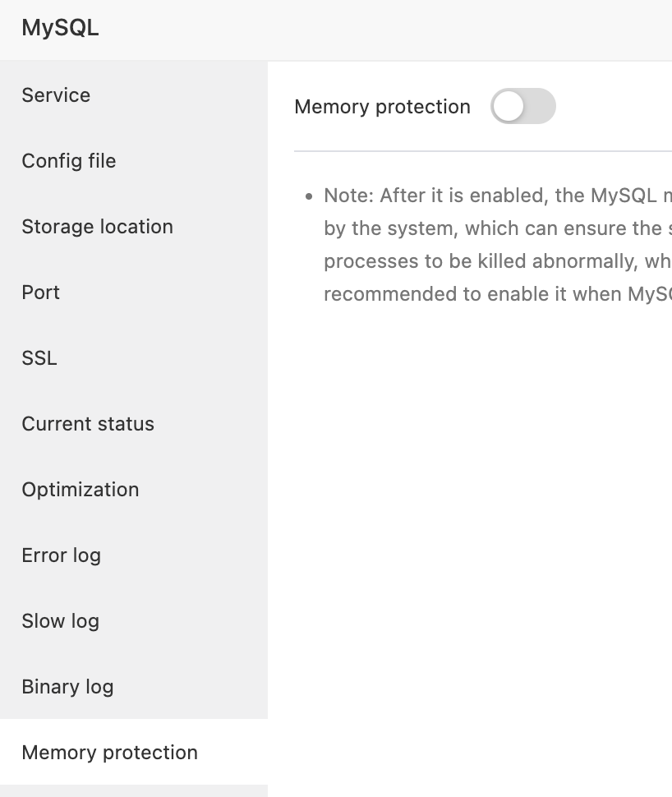Viewport: 672px width, 797px height.
Task: Open the Slow log tab
Action: (61, 621)
